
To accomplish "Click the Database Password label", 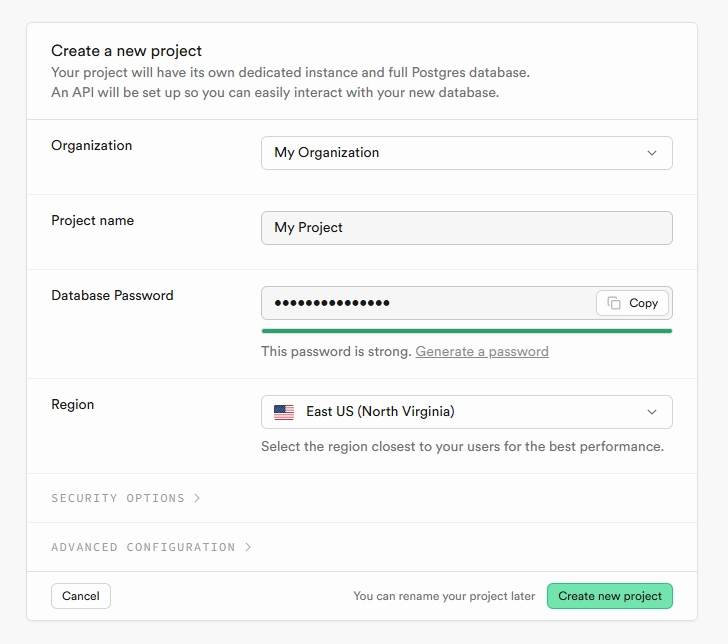I will pos(112,295).
